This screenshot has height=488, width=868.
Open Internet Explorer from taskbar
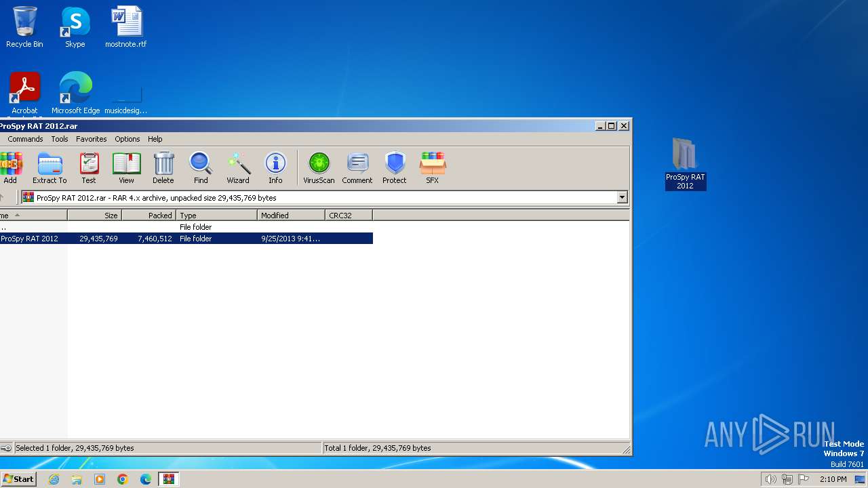[54, 479]
